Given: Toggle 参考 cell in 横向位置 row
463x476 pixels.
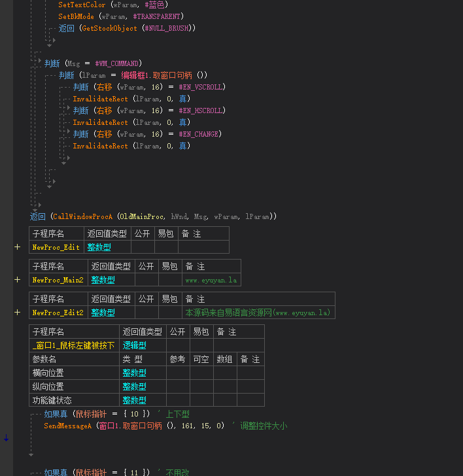Looking at the screenshot, I should coord(178,373).
